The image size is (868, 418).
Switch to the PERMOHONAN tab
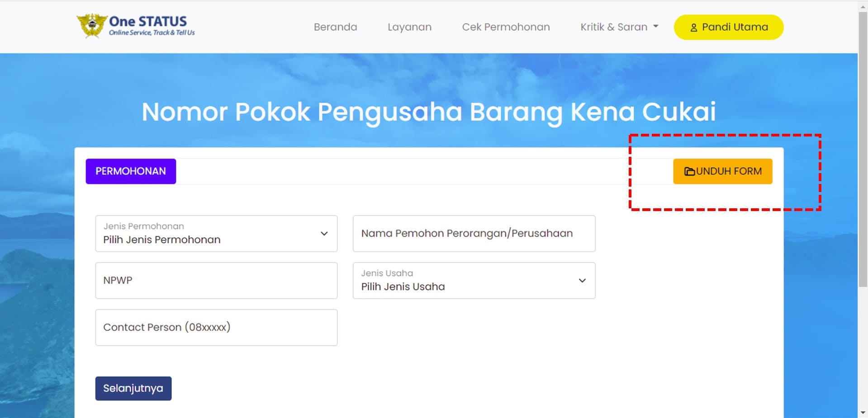click(x=131, y=171)
